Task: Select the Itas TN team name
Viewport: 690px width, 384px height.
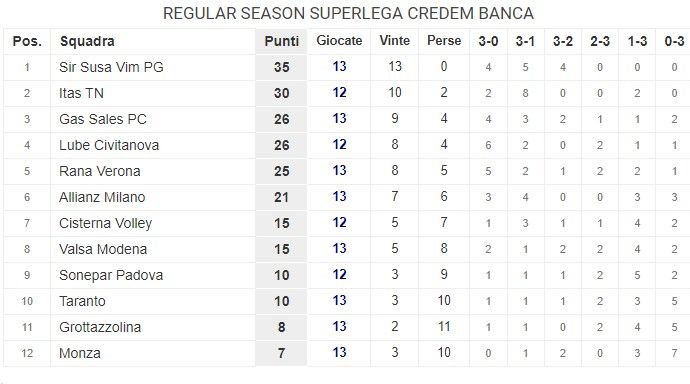Action: click(x=81, y=93)
